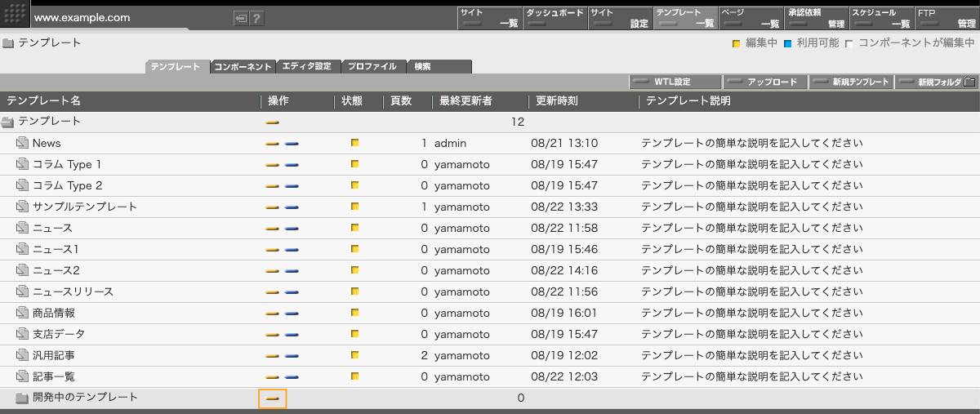Click the blue operation icon for 記事一覧
Viewport: 980px width, 414px height.
(292, 377)
